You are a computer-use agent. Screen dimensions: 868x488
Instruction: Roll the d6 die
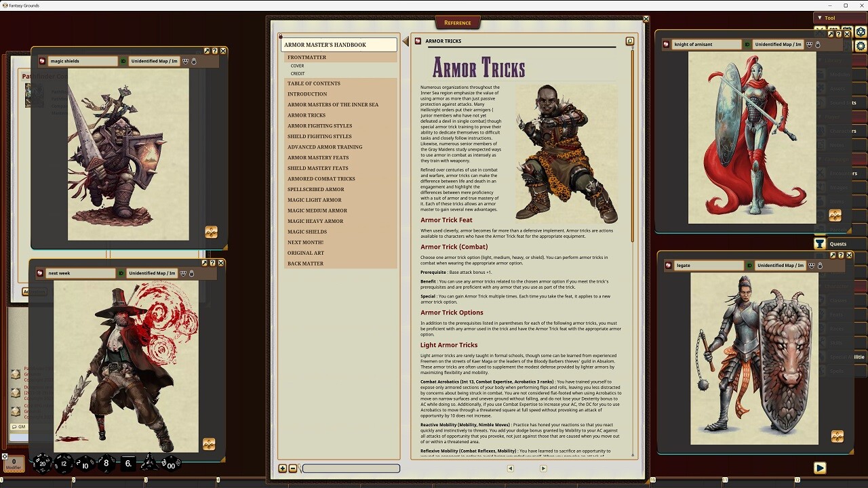tap(128, 464)
